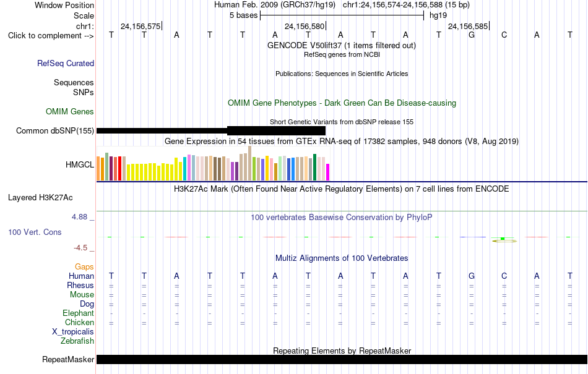This screenshot has height=374, width=588.
Task: Select the Window Position label
Action: (x=64, y=5)
